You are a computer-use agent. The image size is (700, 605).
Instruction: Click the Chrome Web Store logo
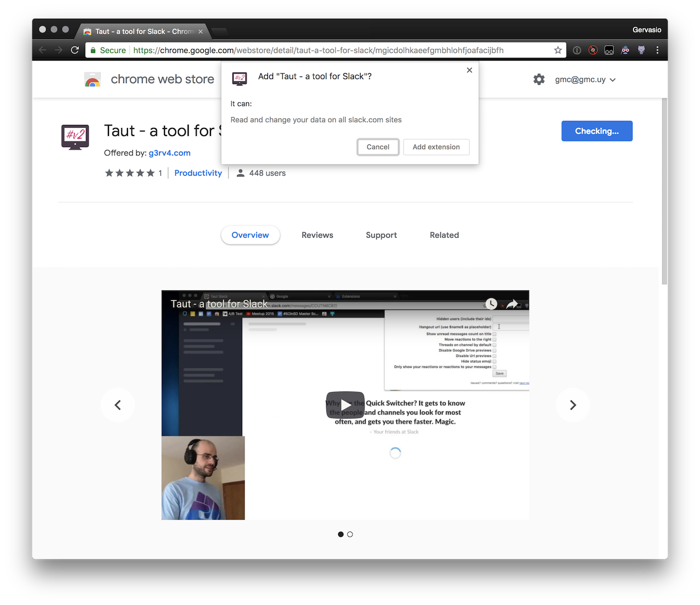(92, 79)
